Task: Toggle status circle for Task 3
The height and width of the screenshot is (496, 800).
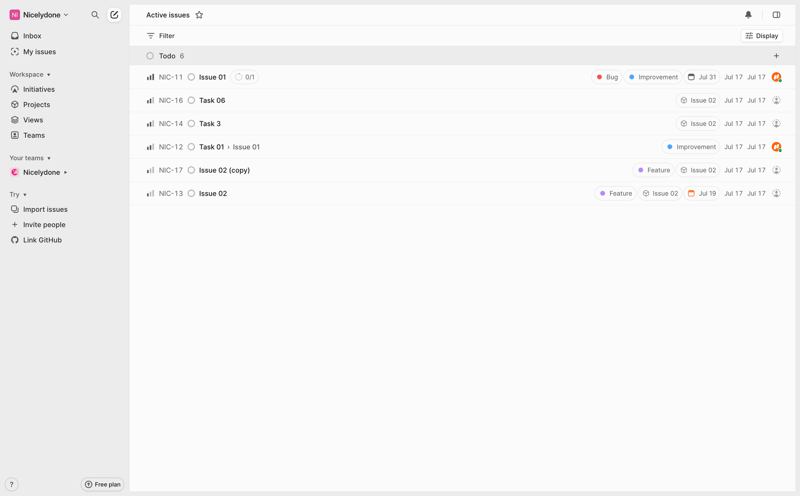Action: [191, 123]
